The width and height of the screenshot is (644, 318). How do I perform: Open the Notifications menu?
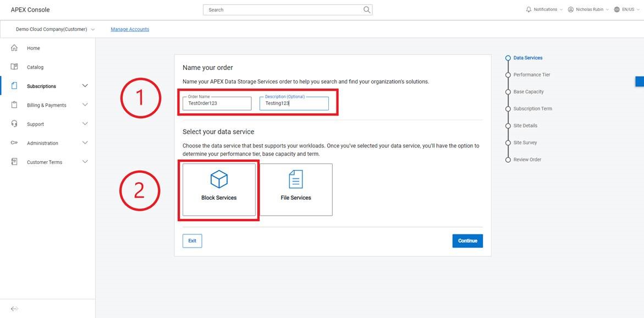coord(544,9)
